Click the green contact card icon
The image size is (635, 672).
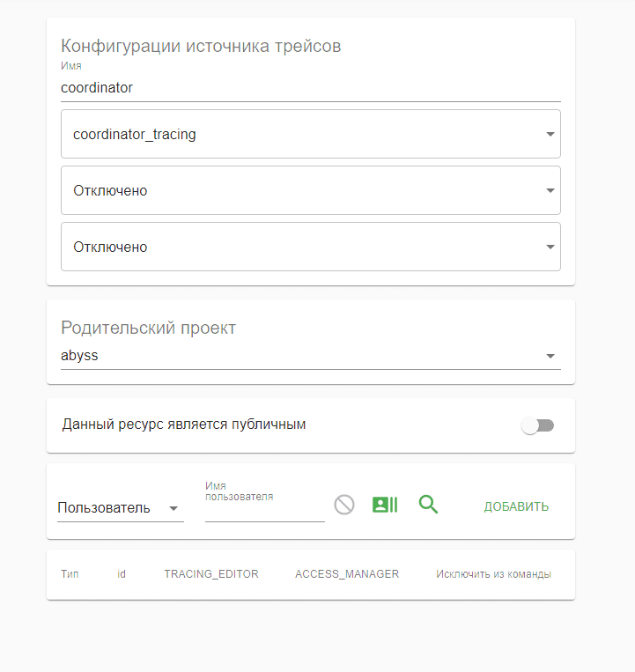385,505
